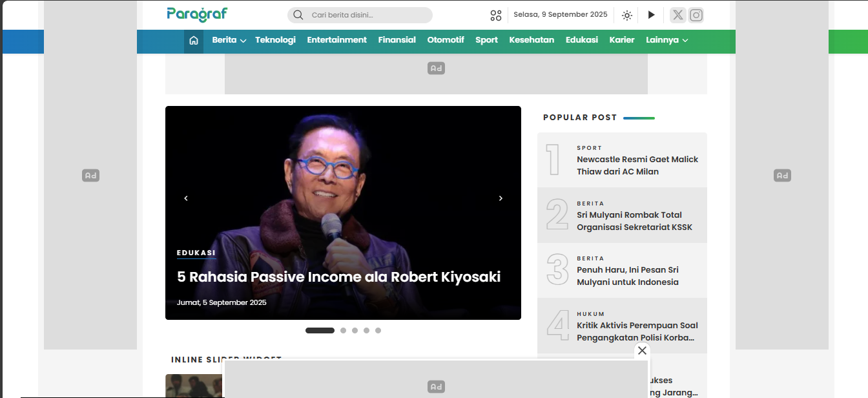Go to the previous slide with left arrow
Viewport: 868px width, 398px height.
point(186,198)
